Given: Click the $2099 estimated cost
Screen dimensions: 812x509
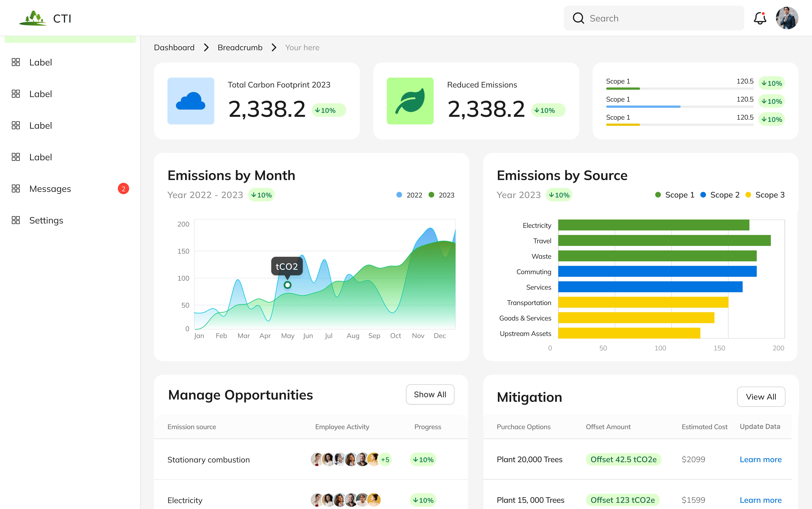Looking at the screenshot, I should (693, 459).
